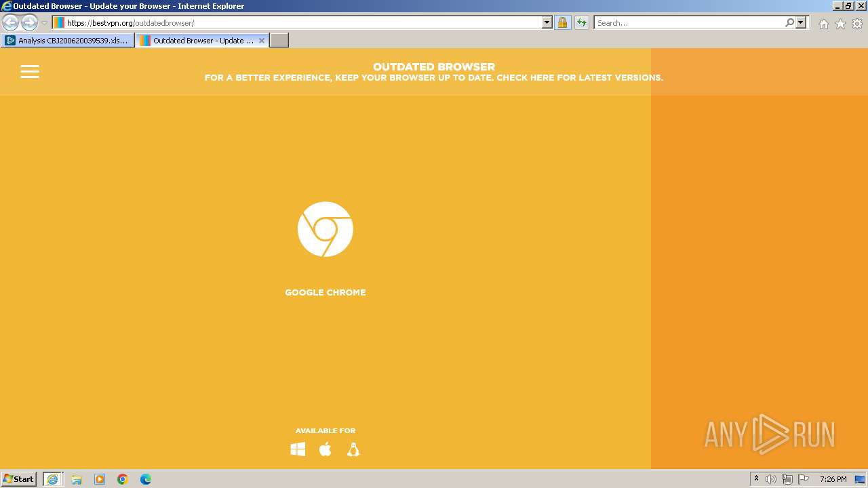This screenshot has width=868, height=488.
Task: Open the Tools gear icon
Action: [x=857, y=24]
